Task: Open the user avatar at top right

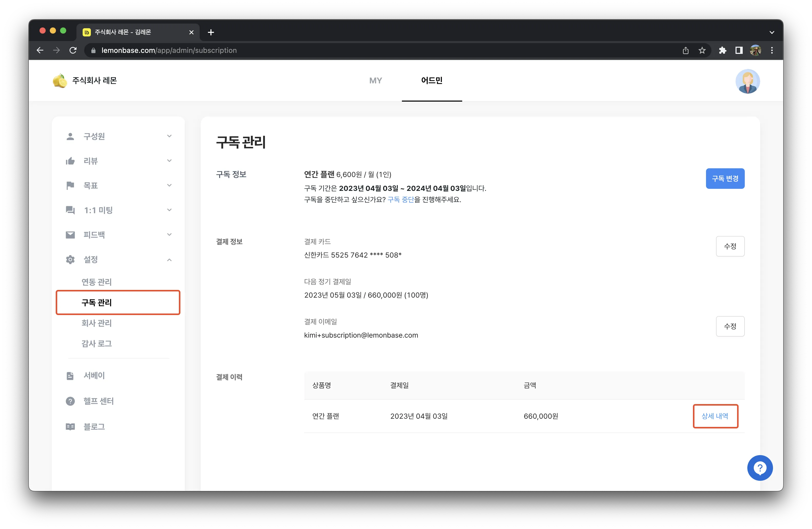Action: pyautogui.click(x=748, y=81)
